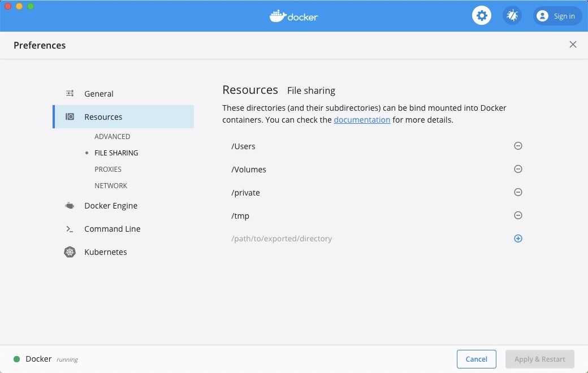Go to Command Line preferences
The height and width of the screenshot is (373, 588).
(x=113, y=229)
